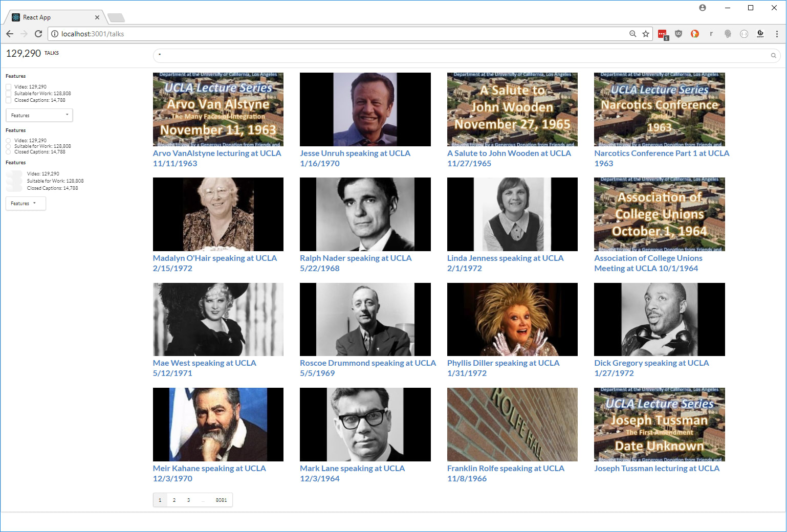Click the search magnifier in the search bar
This screenshot has height=532, width=787.
(773, 55)
